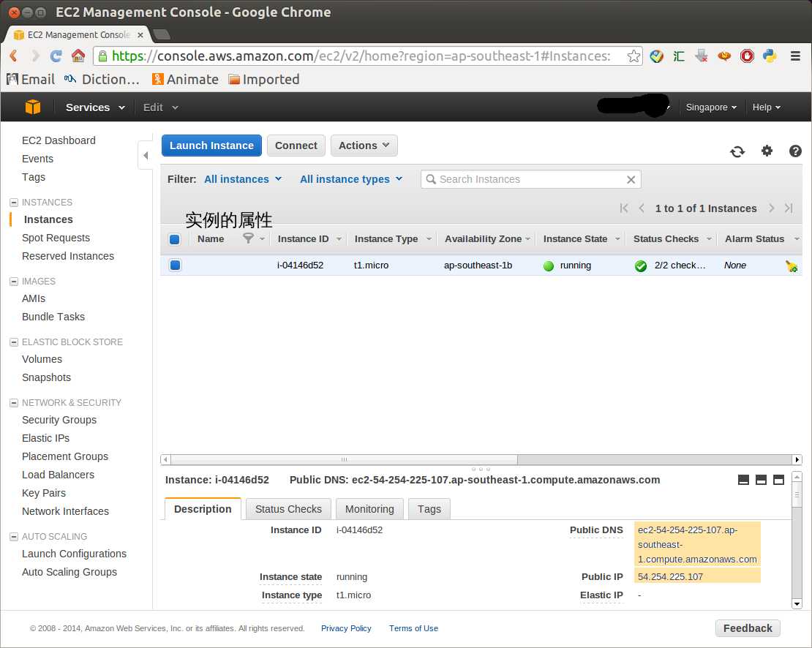Click the help question mark icon
Screen dimensions: 812x648
(x=796, y=151)
